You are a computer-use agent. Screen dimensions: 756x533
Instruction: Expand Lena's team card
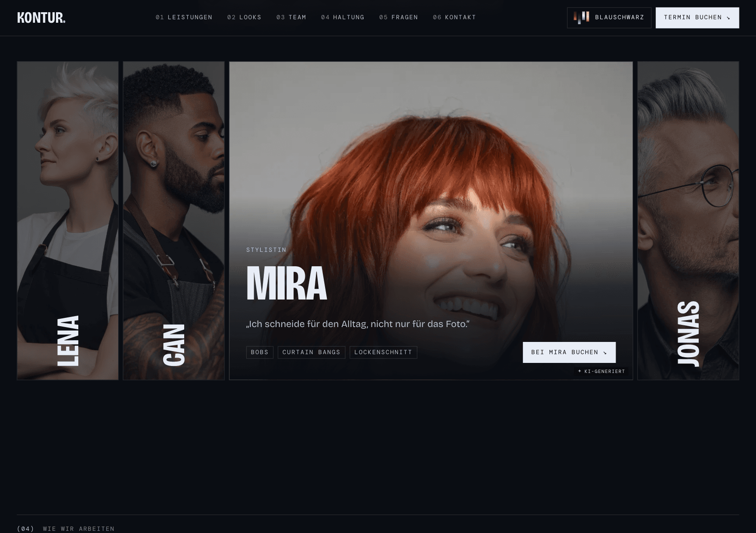tap(68, 220)
